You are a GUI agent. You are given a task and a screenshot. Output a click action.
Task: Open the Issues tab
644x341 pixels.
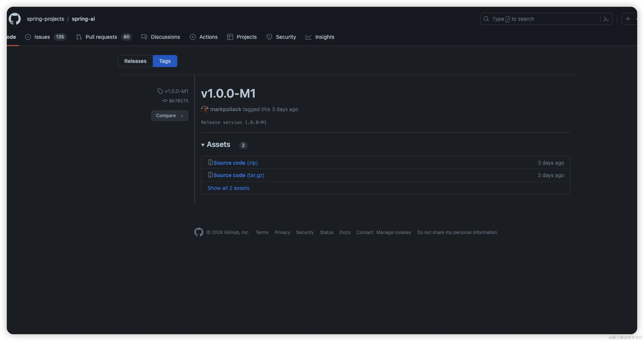coord(46,37)
